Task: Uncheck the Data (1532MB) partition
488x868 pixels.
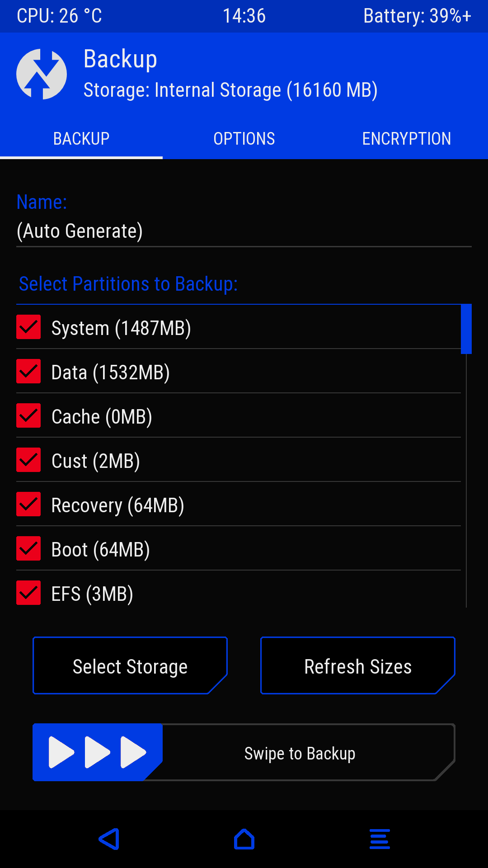Action: (28, 371)
